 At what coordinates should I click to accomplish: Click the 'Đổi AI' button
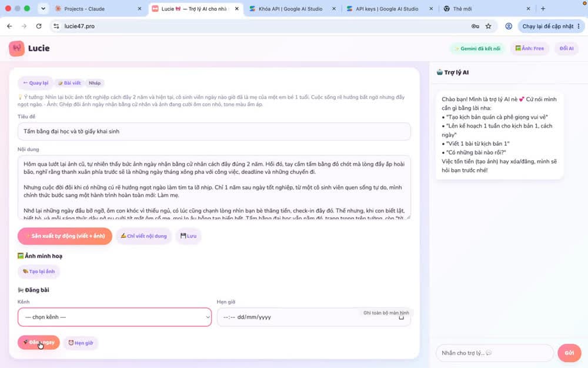pos(566,48)
